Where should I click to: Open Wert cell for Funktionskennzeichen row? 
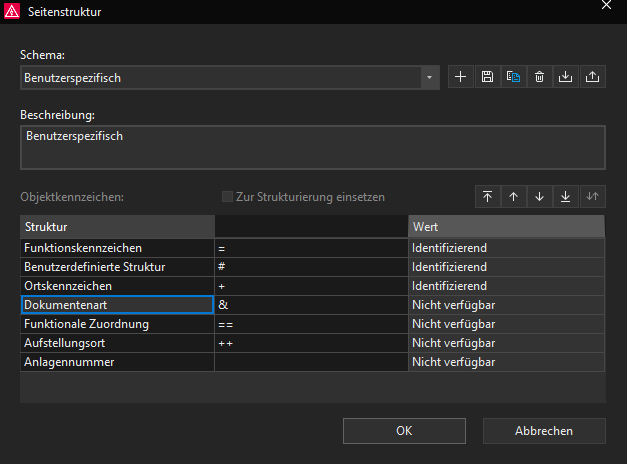[x=506, y=248]
